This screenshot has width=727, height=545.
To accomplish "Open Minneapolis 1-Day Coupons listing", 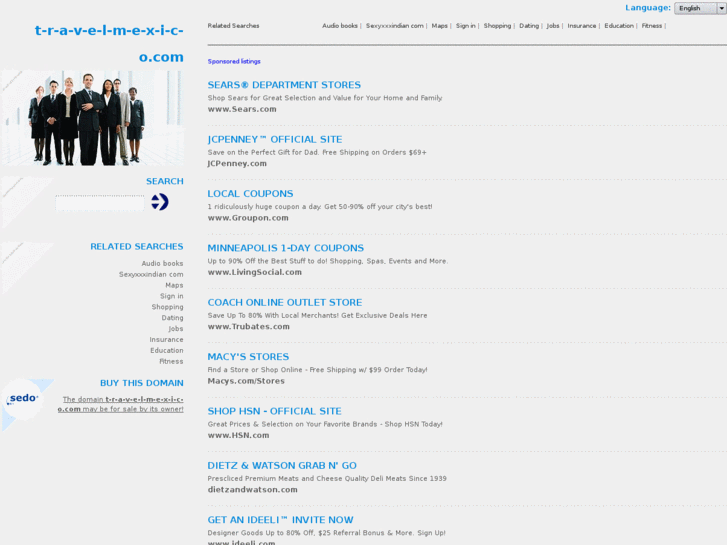I will (286, 248).
